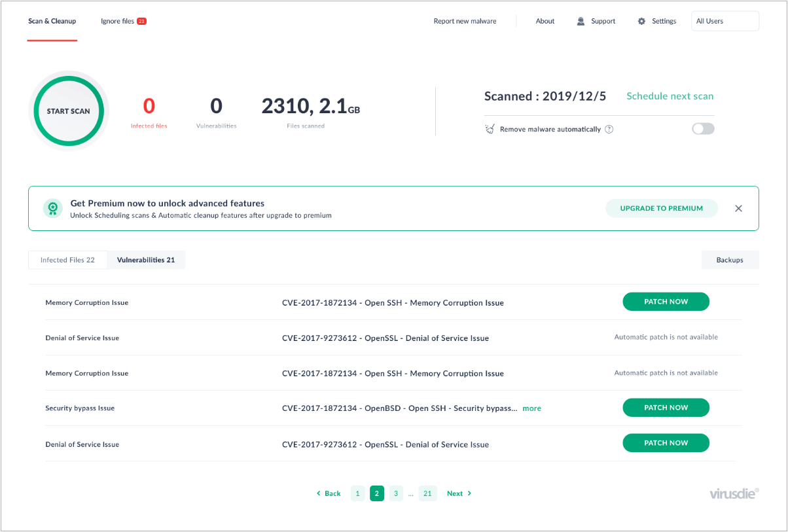This screenshot has height=532, width=788.
Task: Click the 0 Vulnerabilities count
Action: [x=217, y=106]
